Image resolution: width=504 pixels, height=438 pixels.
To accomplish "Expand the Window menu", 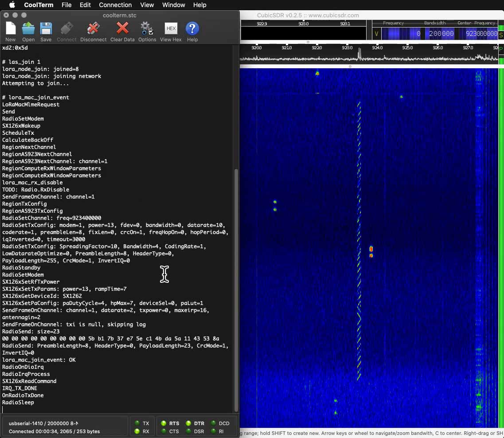I will tap(173, 5).
